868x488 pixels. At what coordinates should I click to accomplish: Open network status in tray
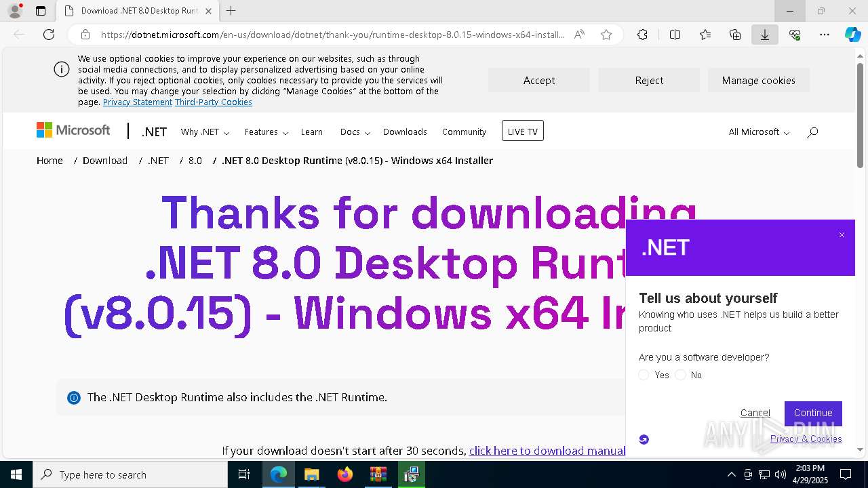tap(764, 474)
